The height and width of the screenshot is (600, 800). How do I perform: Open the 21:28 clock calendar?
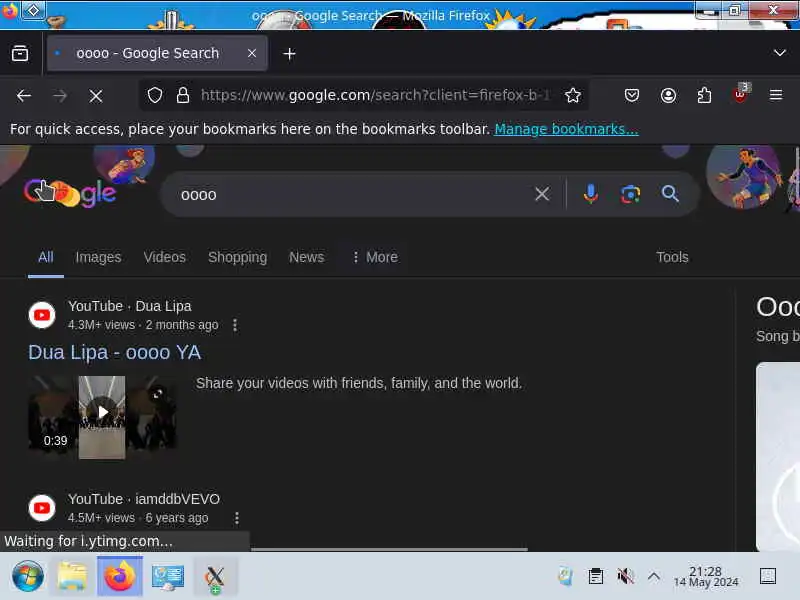706,577
